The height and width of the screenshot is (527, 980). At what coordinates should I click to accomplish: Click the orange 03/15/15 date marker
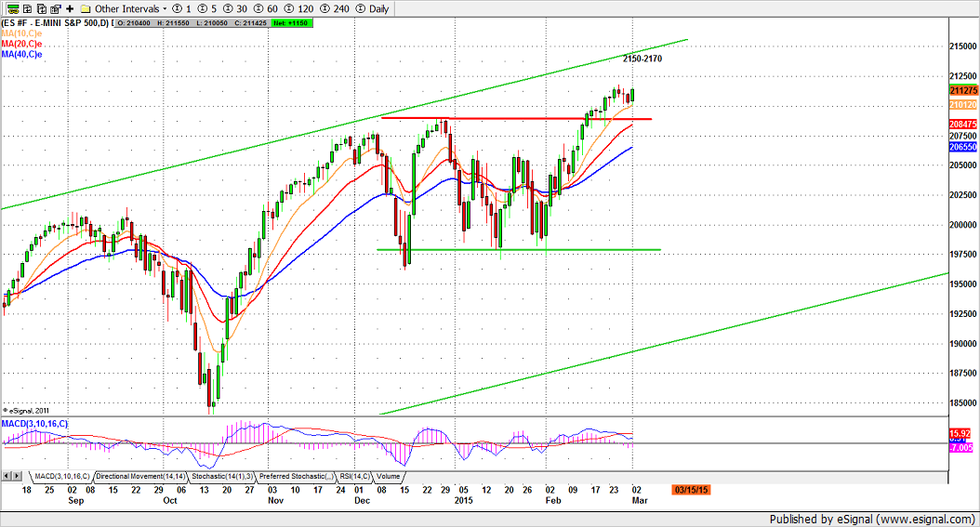(x=693, y=489)
